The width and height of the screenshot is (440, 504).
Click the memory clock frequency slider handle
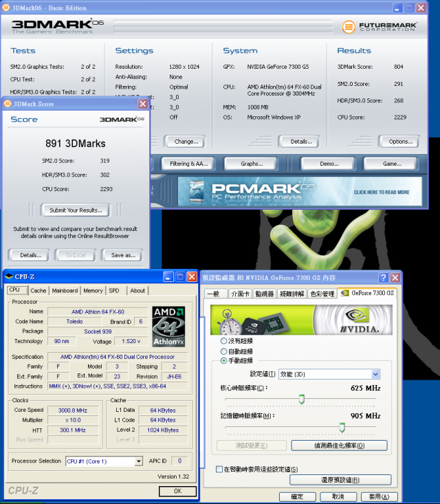[x=342, y=427]
